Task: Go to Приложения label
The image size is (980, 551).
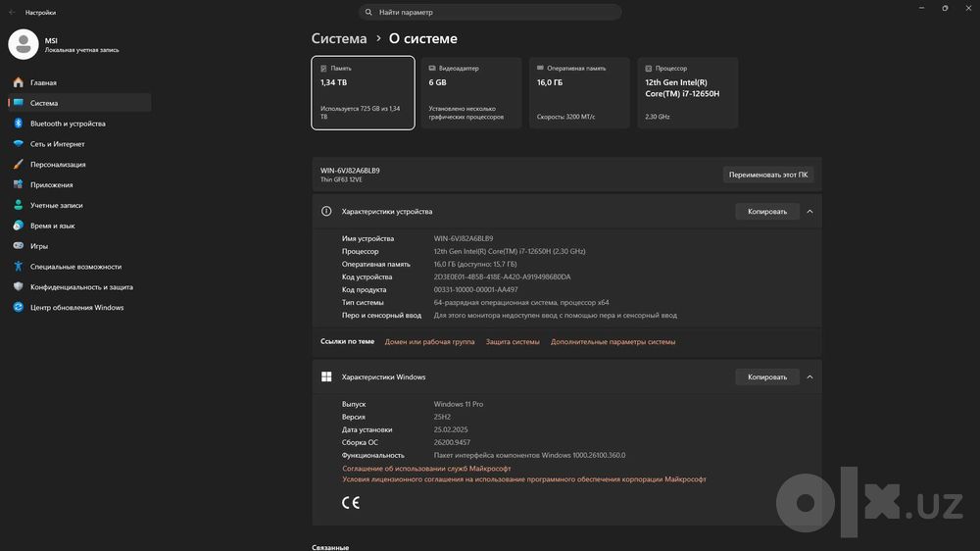Action: coord(51,185)
